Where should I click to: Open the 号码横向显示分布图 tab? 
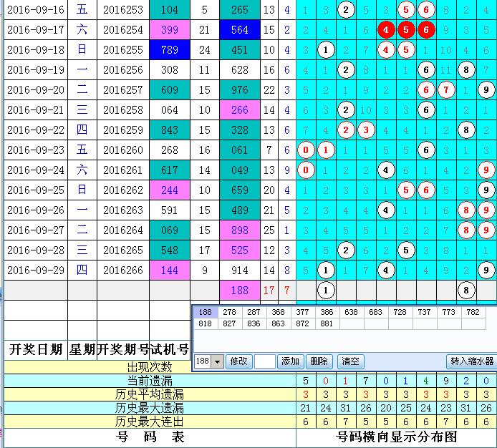point(396,437)
